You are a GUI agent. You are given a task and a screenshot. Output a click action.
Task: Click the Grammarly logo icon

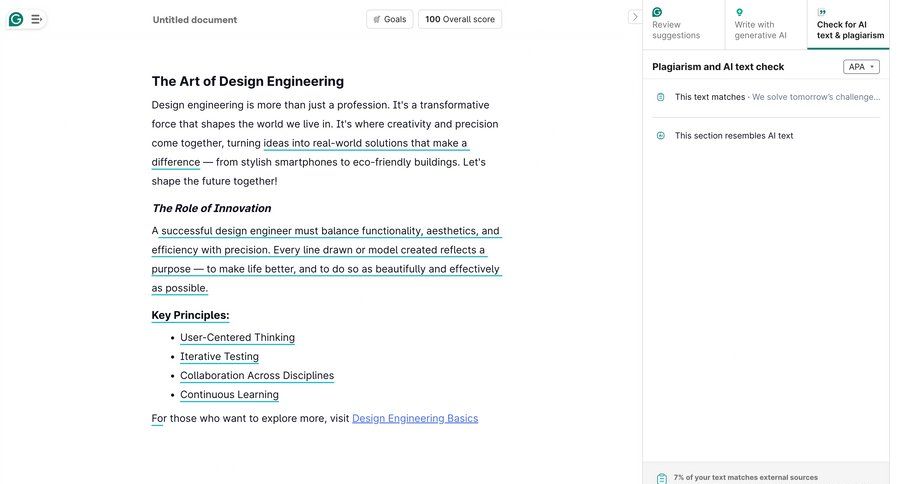click(x=16, y=20)
